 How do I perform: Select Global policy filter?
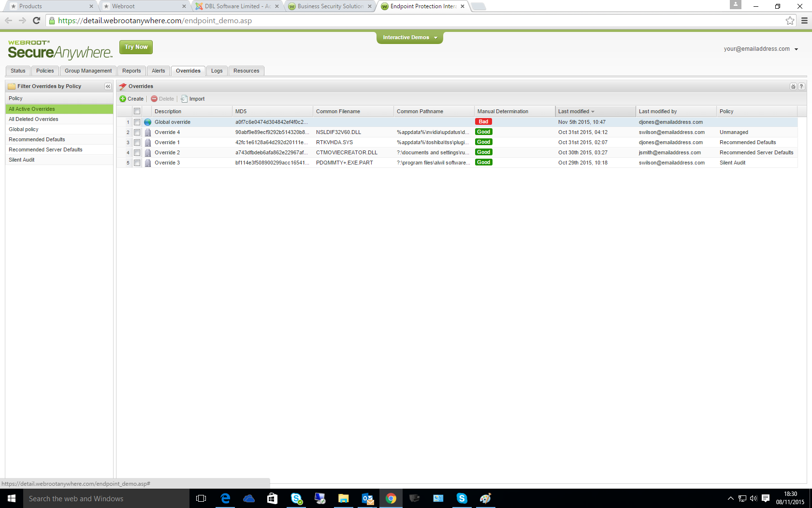coord(59,129)
